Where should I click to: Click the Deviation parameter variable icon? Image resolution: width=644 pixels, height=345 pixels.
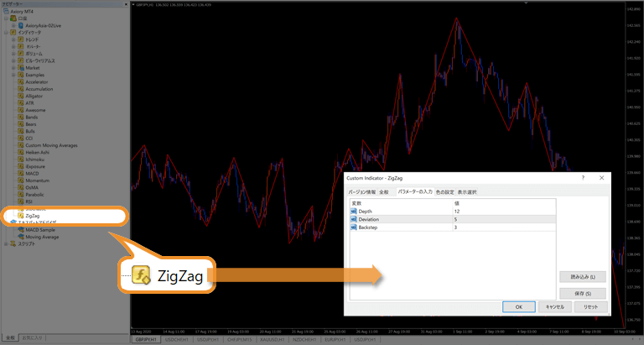354,219
